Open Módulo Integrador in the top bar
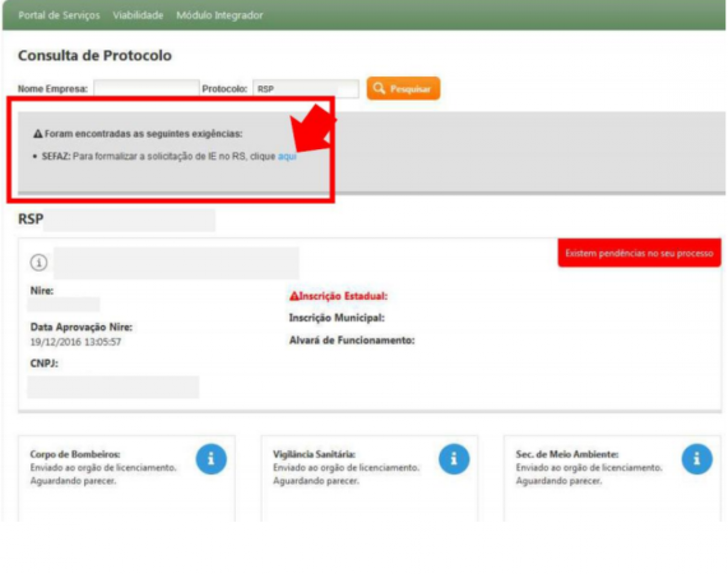The height and width of the screenshot is (574, 728). 220,16
